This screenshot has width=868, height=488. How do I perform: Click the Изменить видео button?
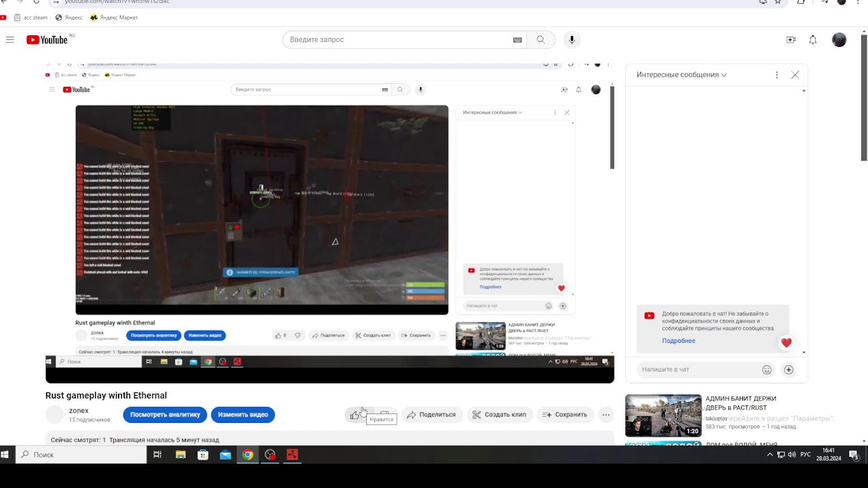(243, 415)
